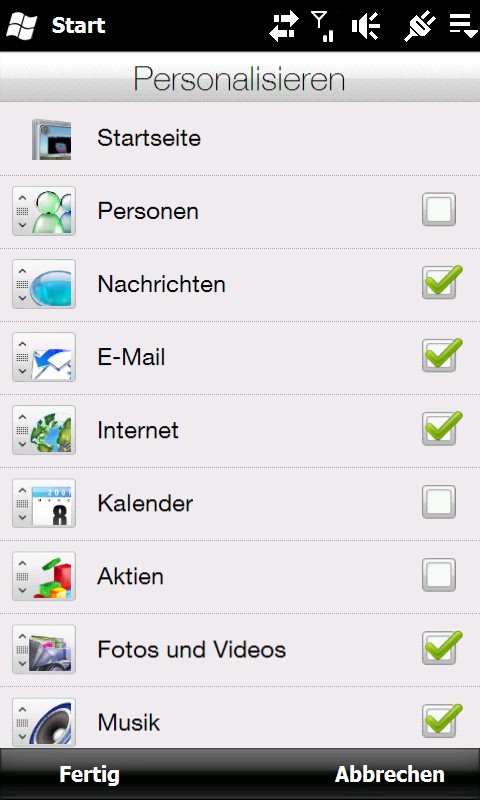Move Kalender tab down with arrow
Screen dimensions: 480x800
pos(22,517)
